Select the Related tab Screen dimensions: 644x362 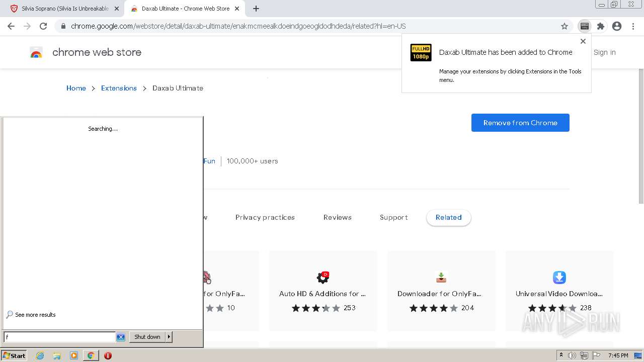point(449,217)
